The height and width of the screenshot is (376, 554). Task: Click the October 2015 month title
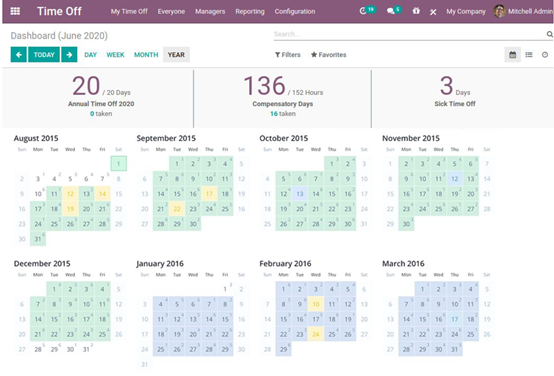click(284, 138)
